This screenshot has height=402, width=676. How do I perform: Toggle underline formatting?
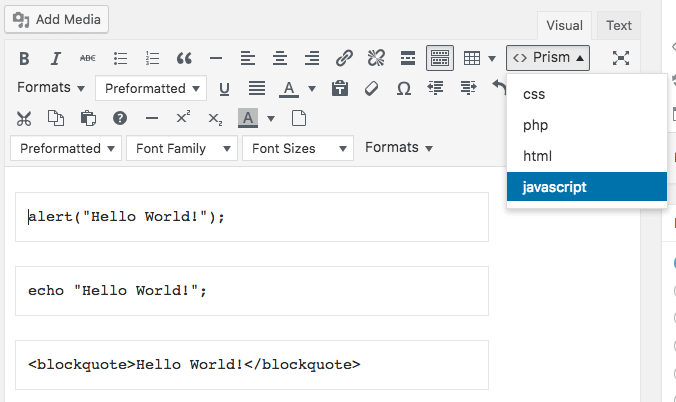pyautogui.click(x=224, y=88)
